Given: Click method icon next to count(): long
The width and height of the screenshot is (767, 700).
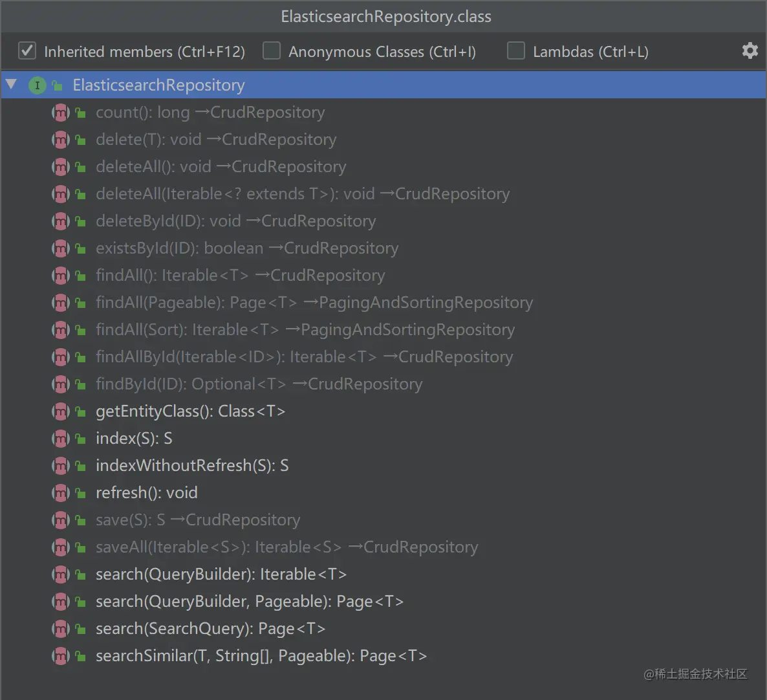Looking at the screenshot, I should click(x=61, y=113).
